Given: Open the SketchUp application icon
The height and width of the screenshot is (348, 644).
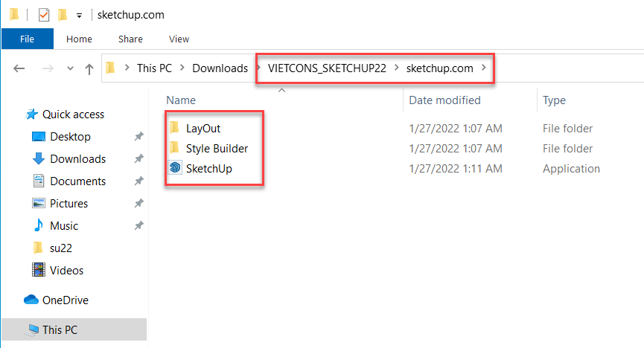Looking at the screenshot, I should point(176,168).
